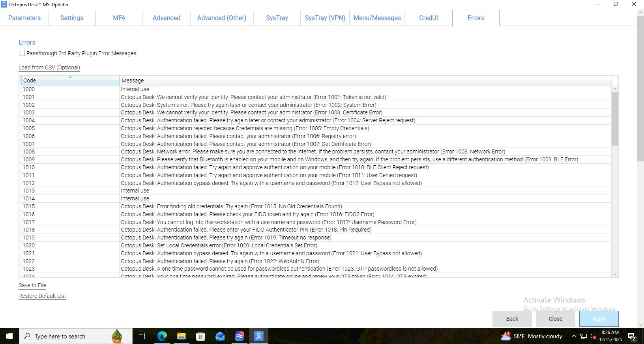Select error 1008 Network Error row
644x344 pixels.
click(x=316, y=151)
